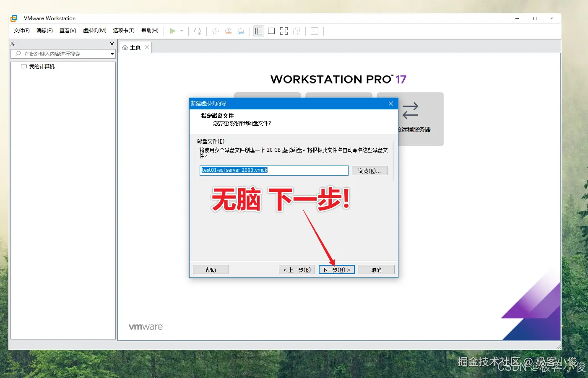Close the 主页 tab

coord(147,47)
